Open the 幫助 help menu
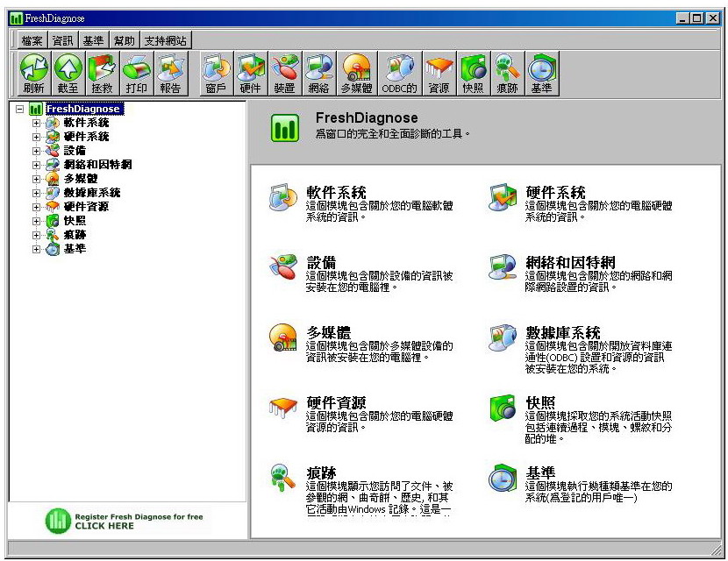The image size is (728, 561). tap(124, 40)
